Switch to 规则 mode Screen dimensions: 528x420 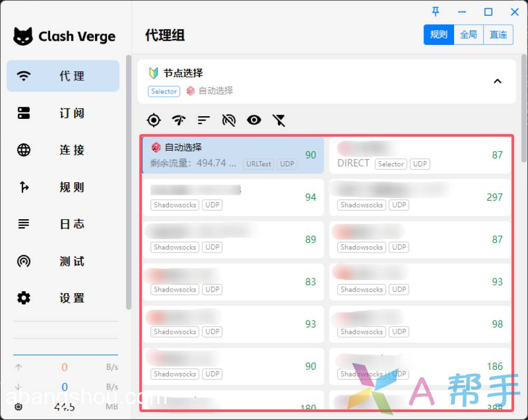coord(438,35)
